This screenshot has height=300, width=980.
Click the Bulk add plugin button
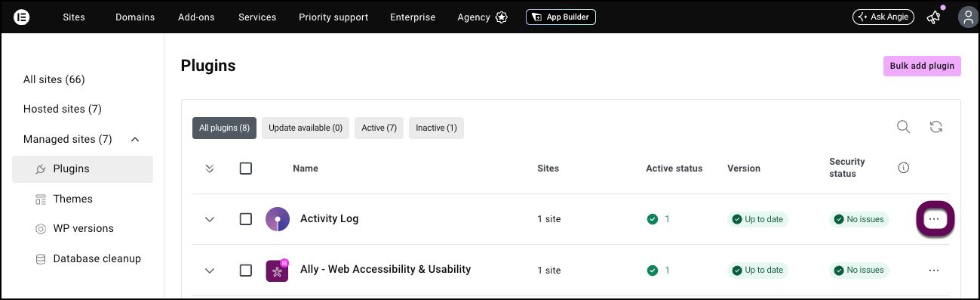922,66
